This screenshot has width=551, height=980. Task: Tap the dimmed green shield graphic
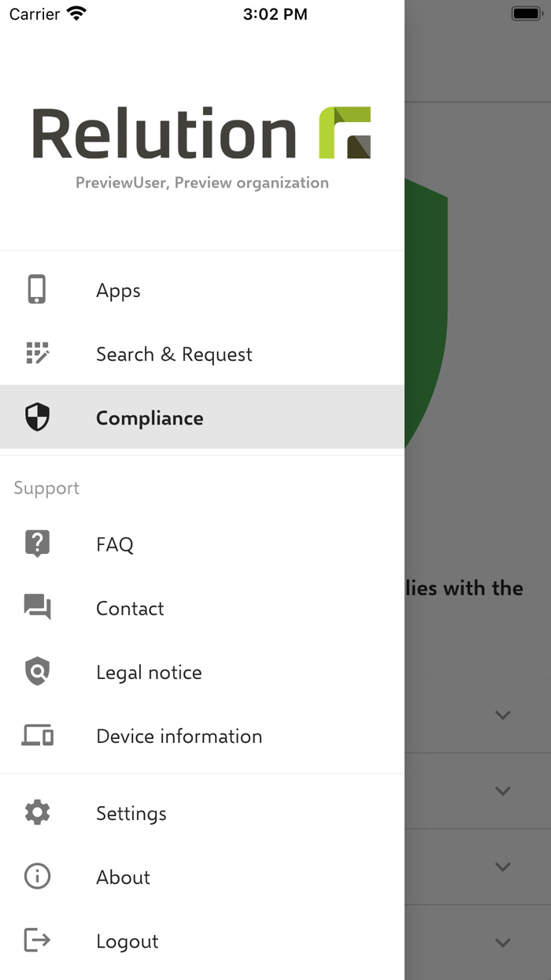coord(426,313)
